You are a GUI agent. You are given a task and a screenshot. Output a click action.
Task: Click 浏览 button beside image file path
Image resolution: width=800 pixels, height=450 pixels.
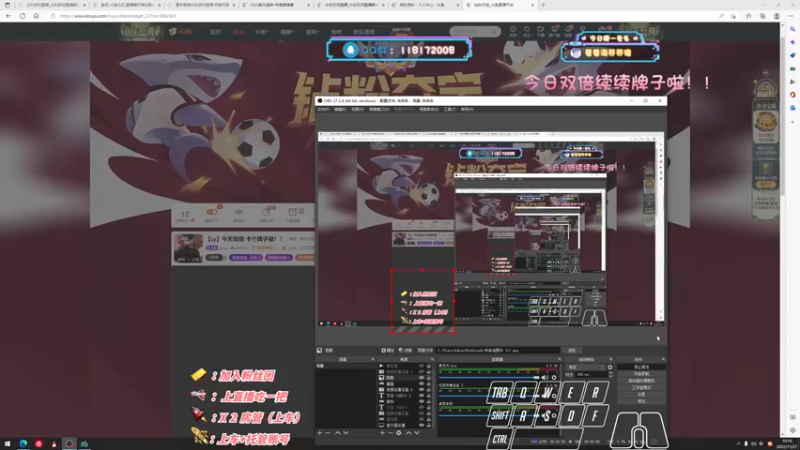click(x=572, y=351)
